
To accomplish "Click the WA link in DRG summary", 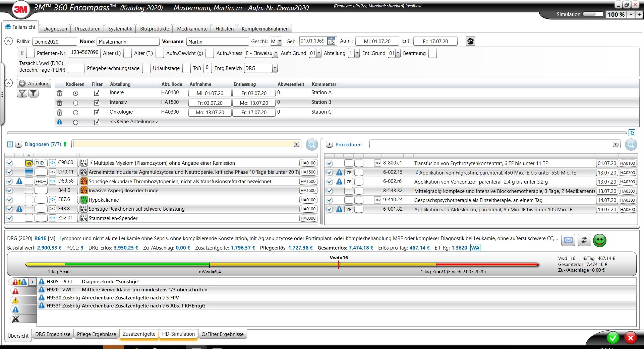I will coord(475,248).
